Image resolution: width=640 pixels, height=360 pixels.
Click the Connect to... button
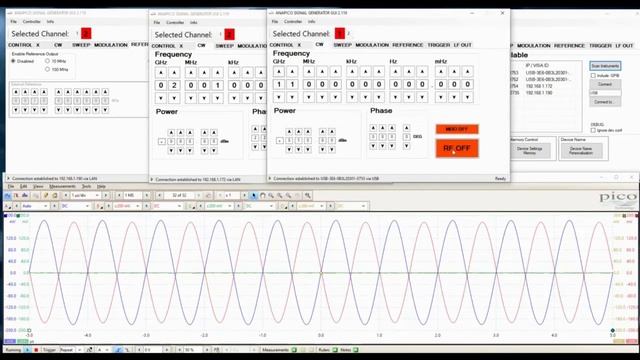(x=605, y=102)
